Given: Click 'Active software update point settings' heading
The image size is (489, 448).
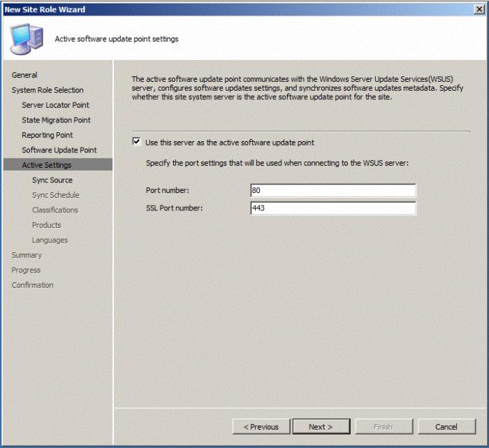Looking at the screenshot, I should 117,39.
